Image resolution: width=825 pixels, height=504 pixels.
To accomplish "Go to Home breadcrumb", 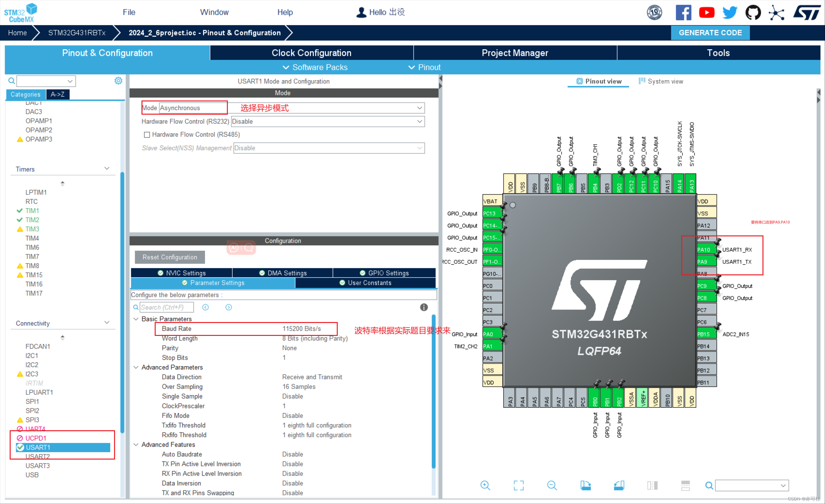I will (x=17, y=33).
